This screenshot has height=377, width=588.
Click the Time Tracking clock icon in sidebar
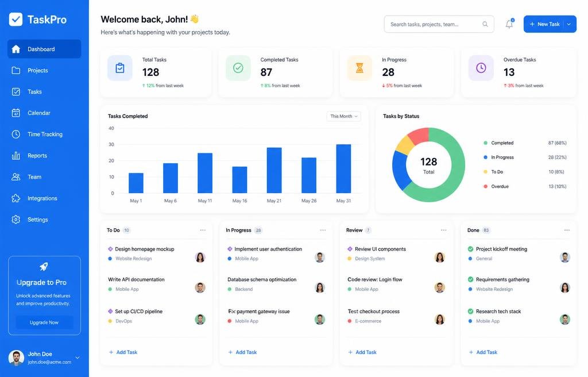click(16, 134)
